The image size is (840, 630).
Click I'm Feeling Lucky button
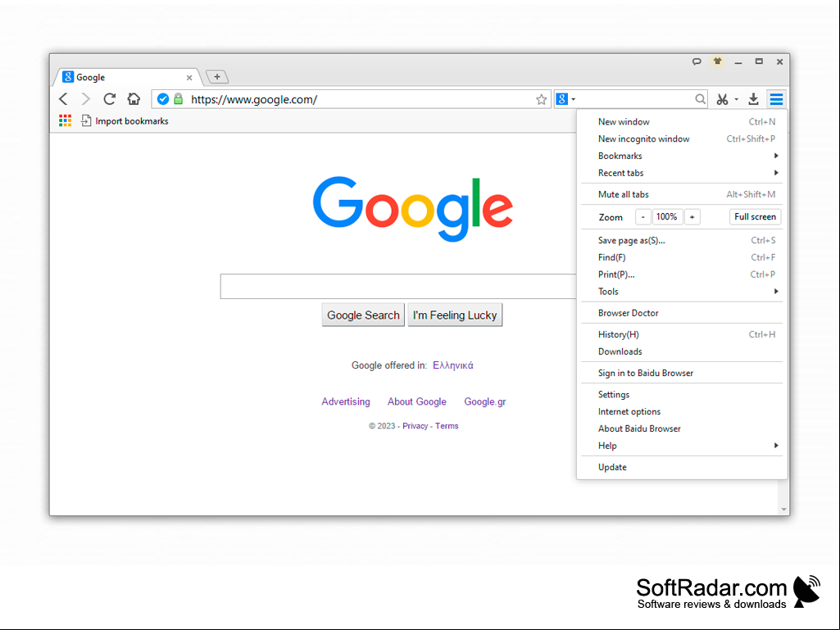coord(455,315)
